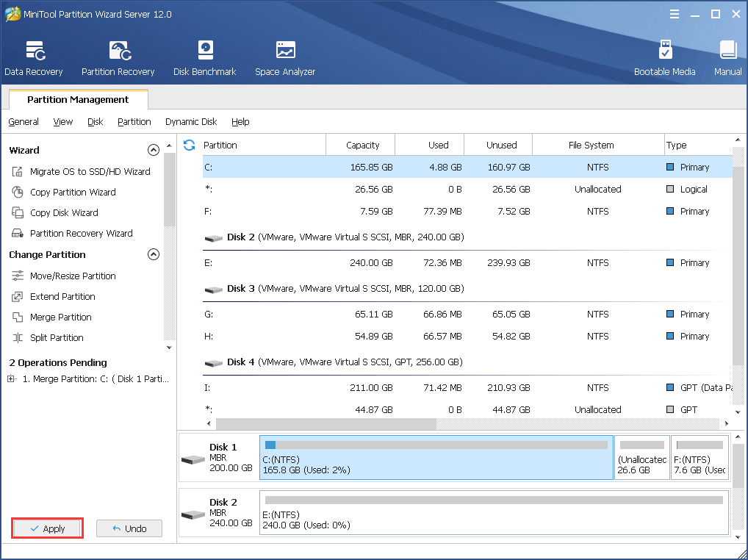Select C:(NTFS) block in disk map

point(436,457)
